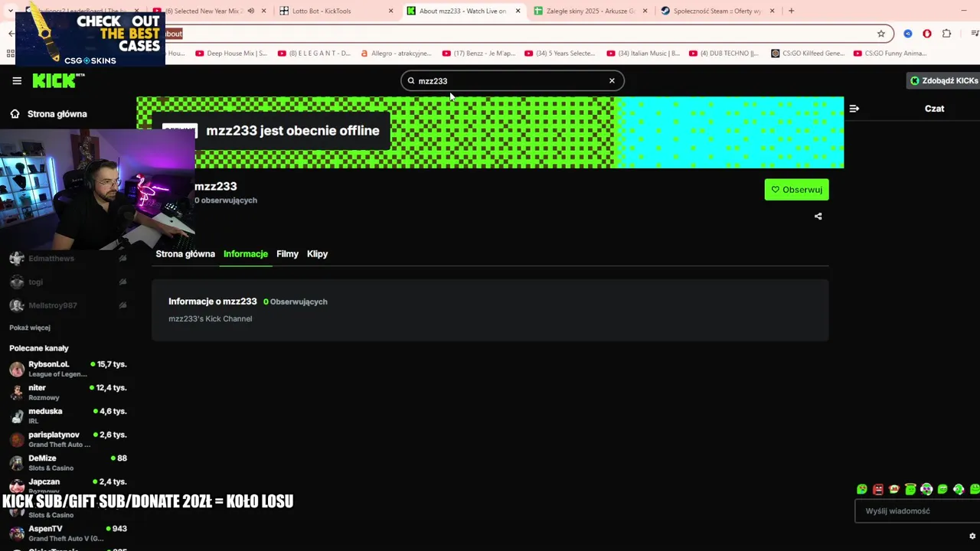This screenshot has width=980, height=551.
Task: Click the mzz233 channel name
Action: pyautogui.click(x=216, y=186)
